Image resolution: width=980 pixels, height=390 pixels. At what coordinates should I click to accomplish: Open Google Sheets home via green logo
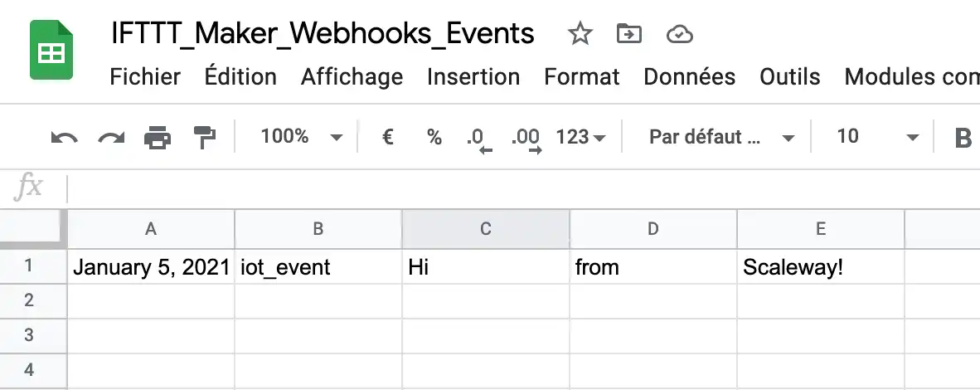[51, 50]
